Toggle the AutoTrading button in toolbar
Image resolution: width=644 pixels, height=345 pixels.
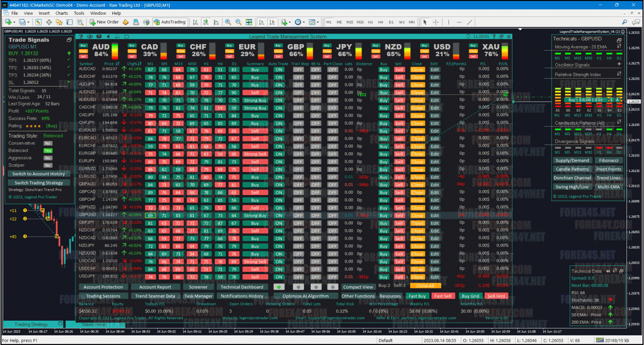pyautogui.click(x=169, y=22)
